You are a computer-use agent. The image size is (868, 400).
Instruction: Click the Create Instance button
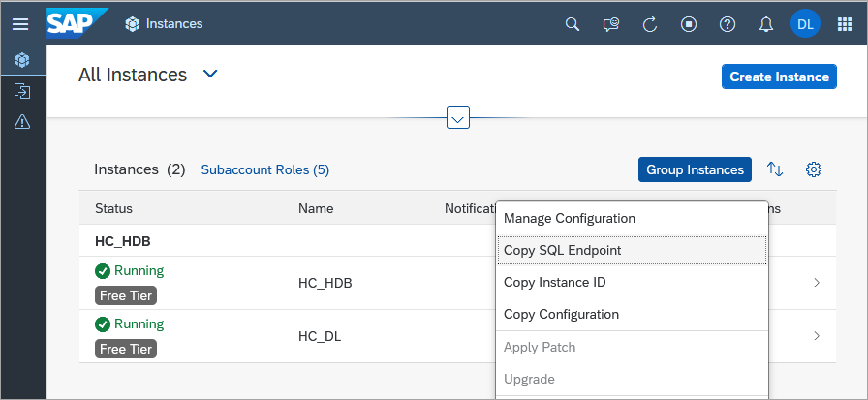[780, 77]
